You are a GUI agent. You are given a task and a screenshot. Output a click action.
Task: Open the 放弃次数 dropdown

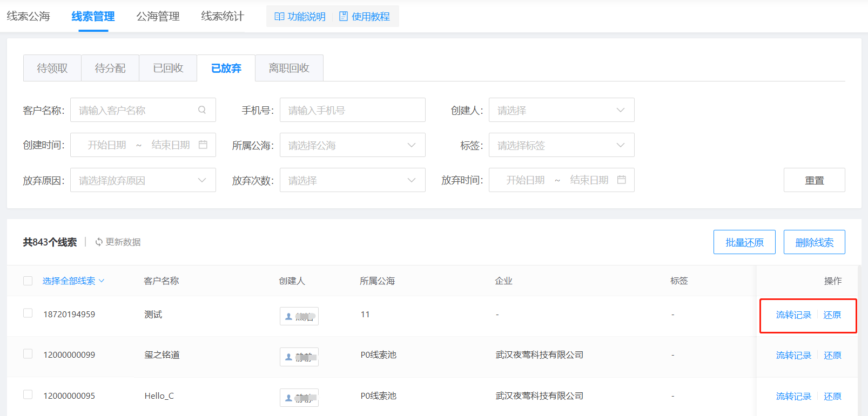tap(353, 180)
